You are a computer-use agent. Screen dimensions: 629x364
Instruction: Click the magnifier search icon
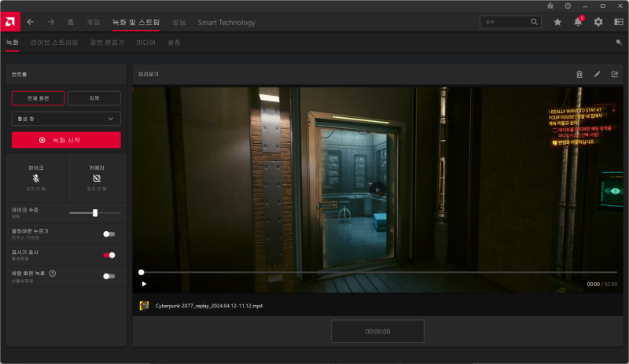[x=534, y=22]
